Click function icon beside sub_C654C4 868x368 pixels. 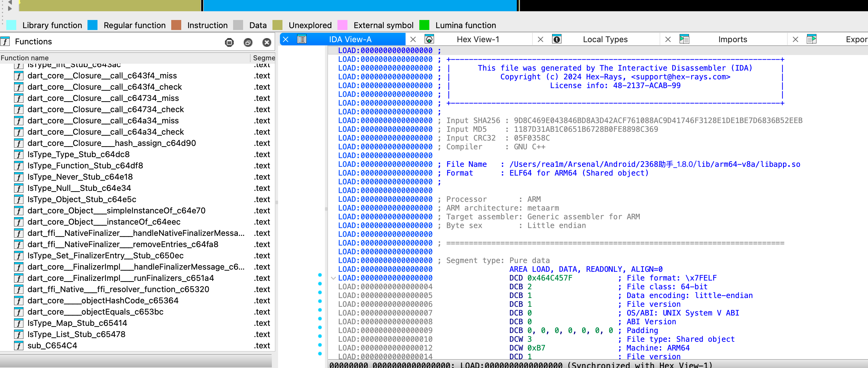[x=19, y=346]
